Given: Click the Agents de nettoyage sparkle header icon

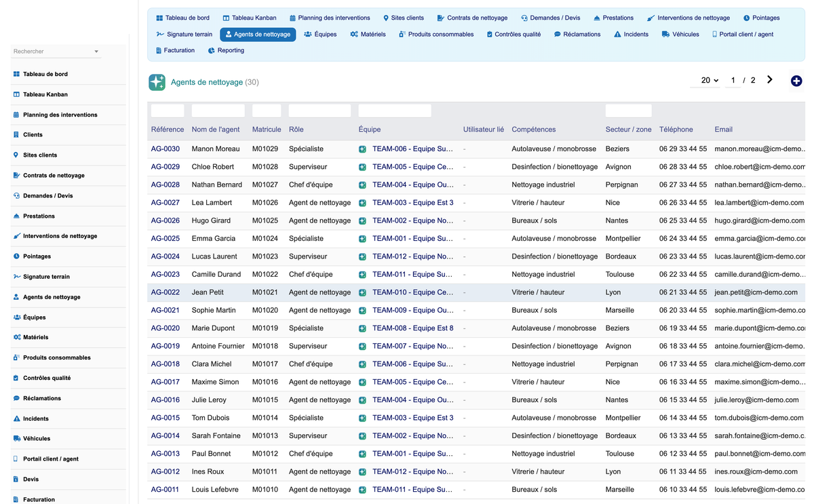Looking at the screenshot, I should pos(157,82).
